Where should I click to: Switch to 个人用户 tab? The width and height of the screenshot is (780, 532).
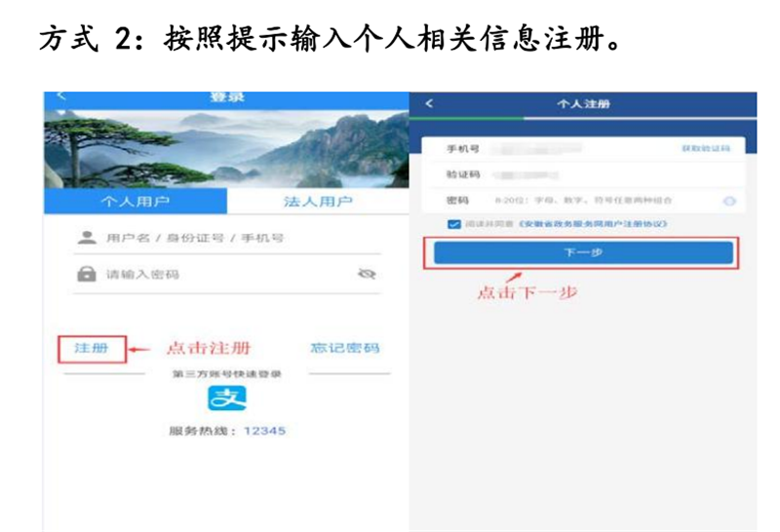pos(136,201)
